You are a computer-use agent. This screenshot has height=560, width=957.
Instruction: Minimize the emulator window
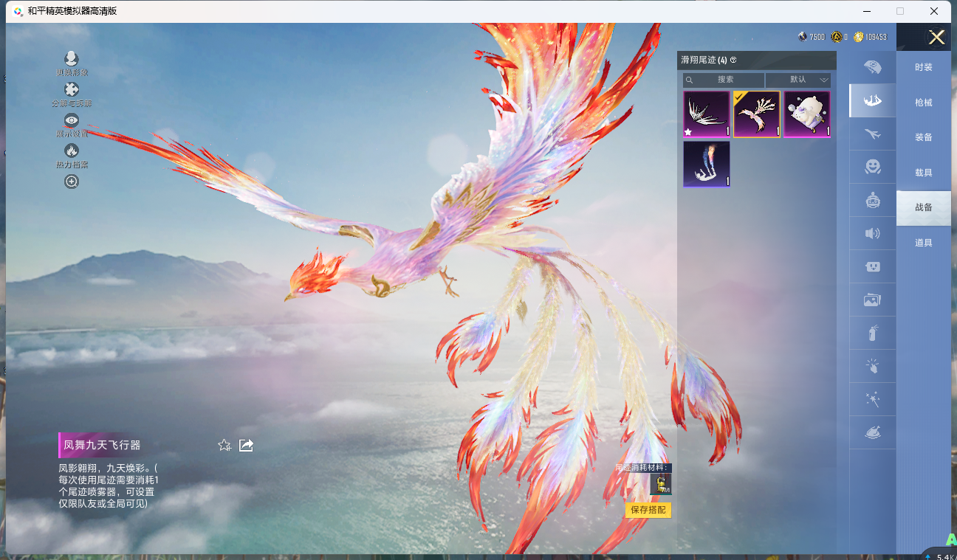[866, 11]
